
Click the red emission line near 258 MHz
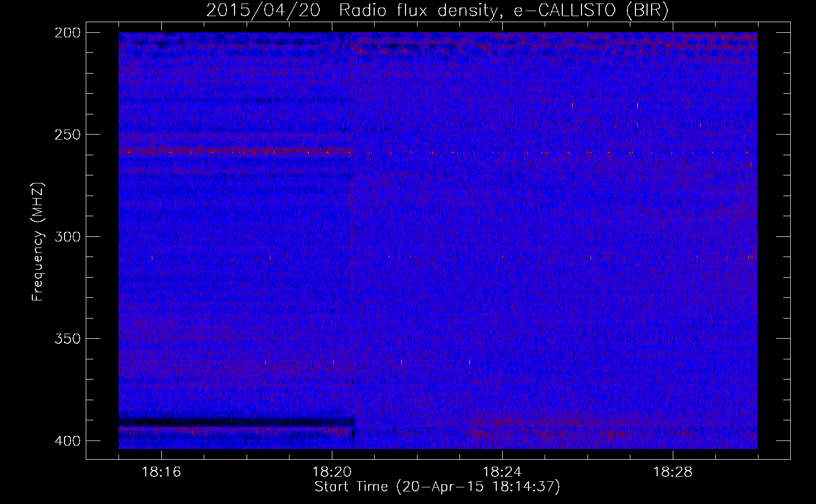click(x=235, y=151)
